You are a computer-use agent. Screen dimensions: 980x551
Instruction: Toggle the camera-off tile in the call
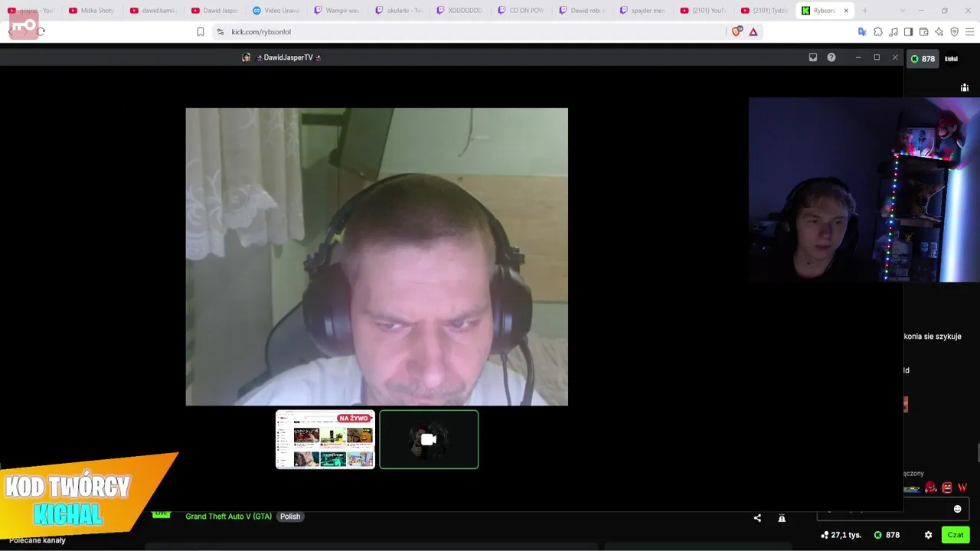429,439
